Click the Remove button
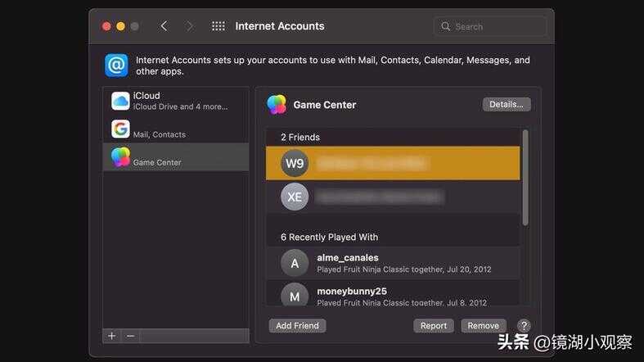 coord(484,326)
